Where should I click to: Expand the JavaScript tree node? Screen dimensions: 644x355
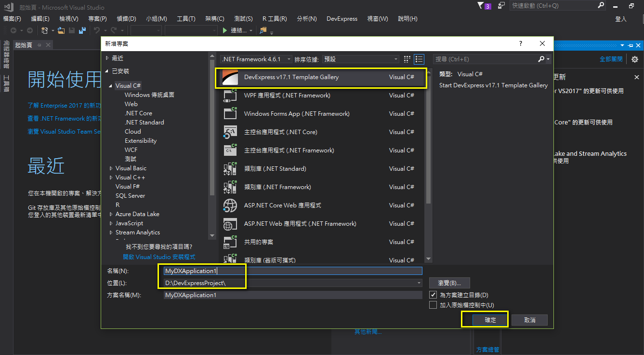pyautogui.click(x=111, y=223)
